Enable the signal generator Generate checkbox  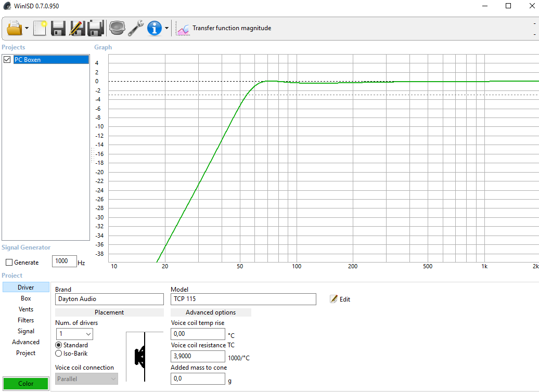coord(9,263)
